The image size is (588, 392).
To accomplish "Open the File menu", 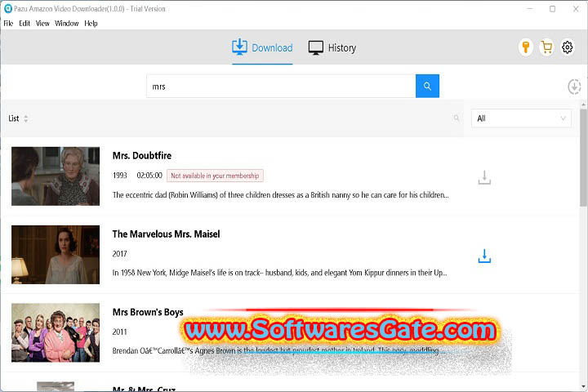I will (8, 23).
